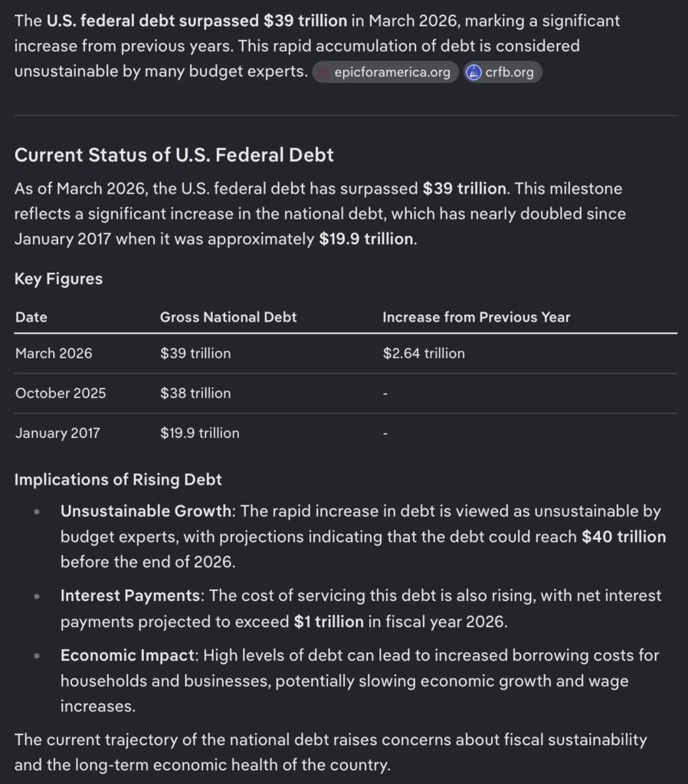Click the bold $1 trillion interest figure
Image resolution: width=688 pixels, height=784 pixels.
tap(329, 621)
